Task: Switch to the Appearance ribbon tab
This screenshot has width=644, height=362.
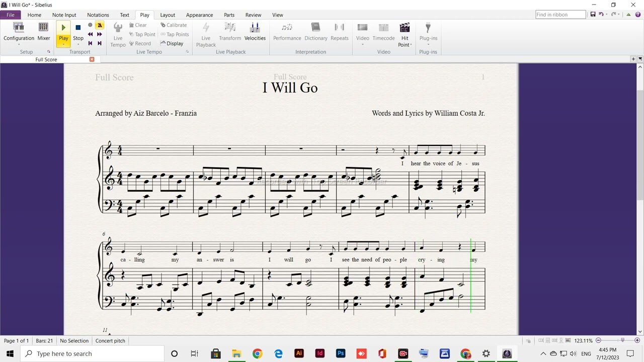Action: pyautogui.click(x=199, y=15)
